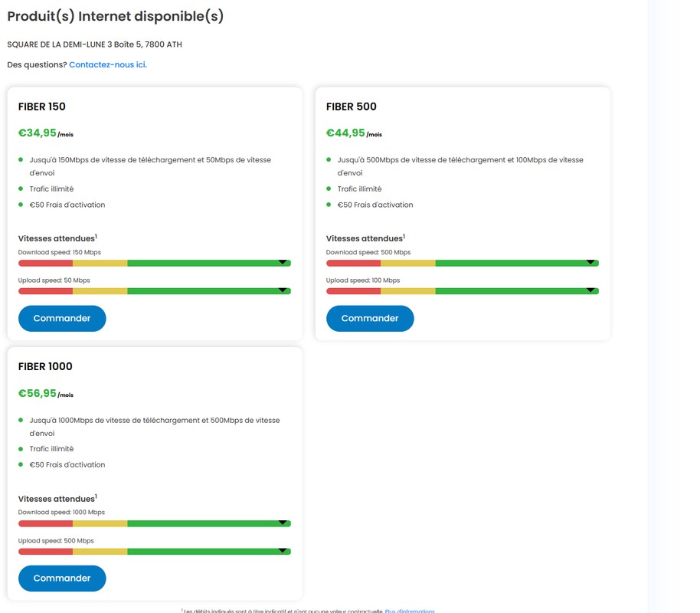This screenshot has height=613, width=700.
Task: Click yellow segment of FIBER 500 download bar
Action: (408, 264)
